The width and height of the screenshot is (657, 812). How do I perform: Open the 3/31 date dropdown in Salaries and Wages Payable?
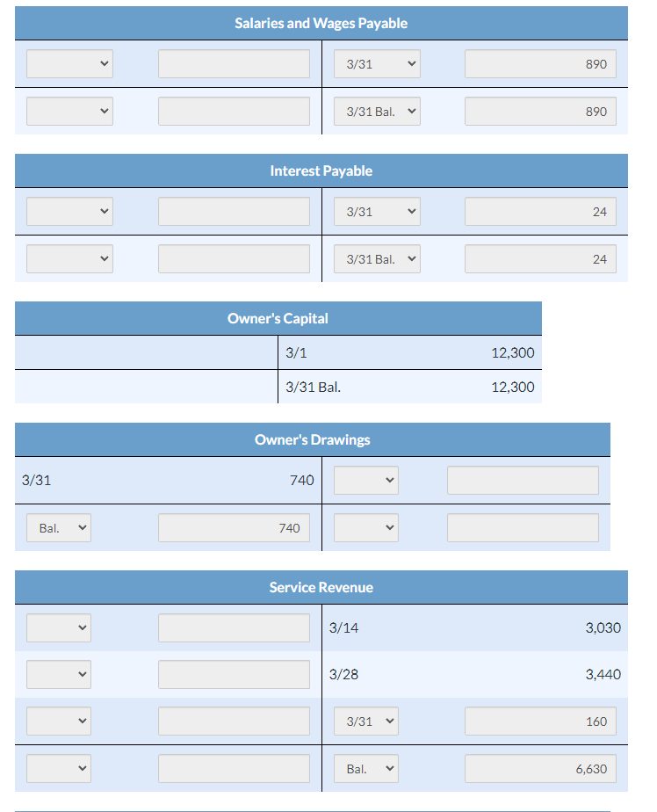377,63
